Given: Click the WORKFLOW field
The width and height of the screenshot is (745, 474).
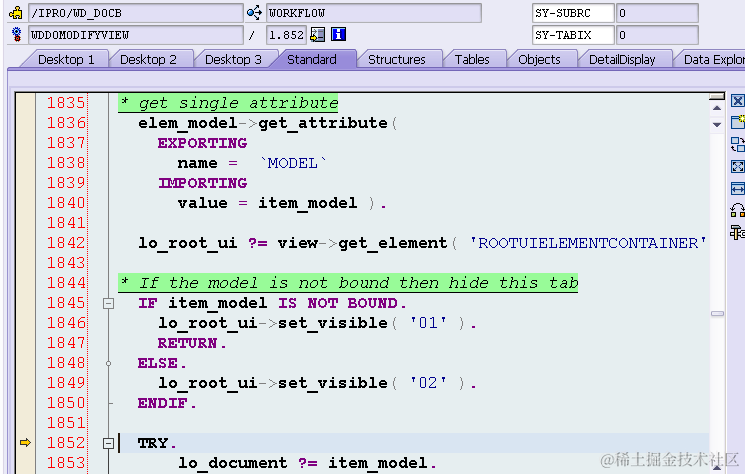Looking at the screenshot, I should pos(373,13).
